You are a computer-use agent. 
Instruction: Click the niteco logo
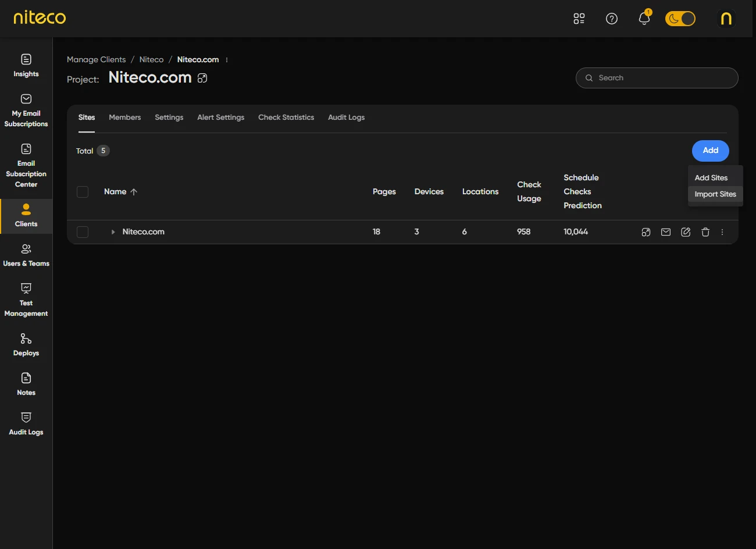(x=40, y=17)
